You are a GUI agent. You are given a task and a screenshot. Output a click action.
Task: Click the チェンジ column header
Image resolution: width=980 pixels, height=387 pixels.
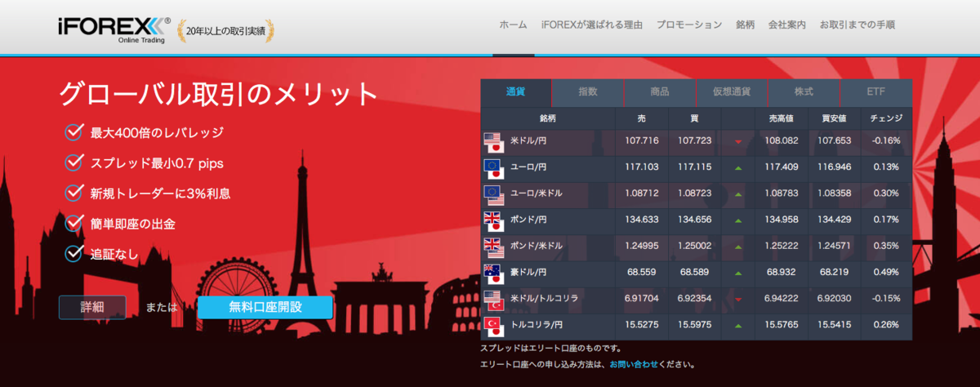(886, 118)
